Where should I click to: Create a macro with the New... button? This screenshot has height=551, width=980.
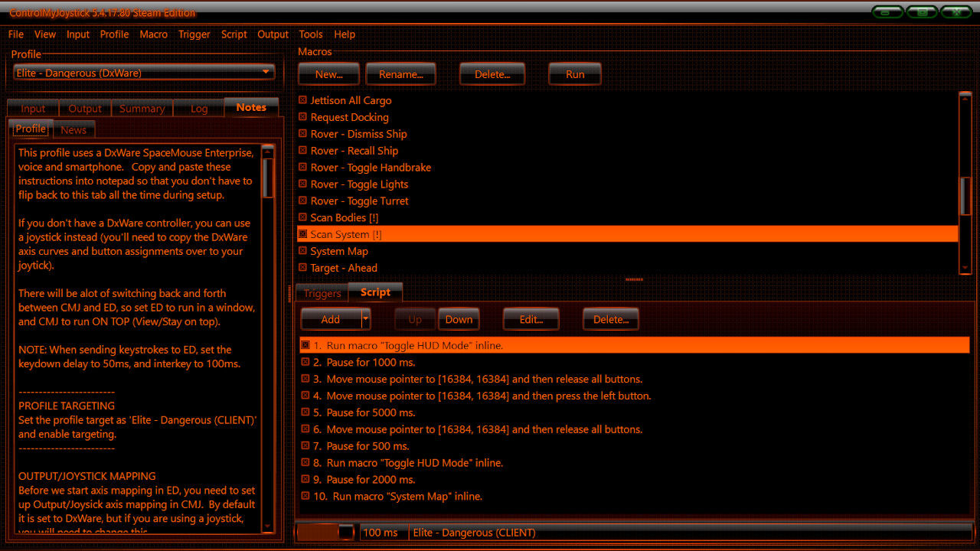pos(328,73)
